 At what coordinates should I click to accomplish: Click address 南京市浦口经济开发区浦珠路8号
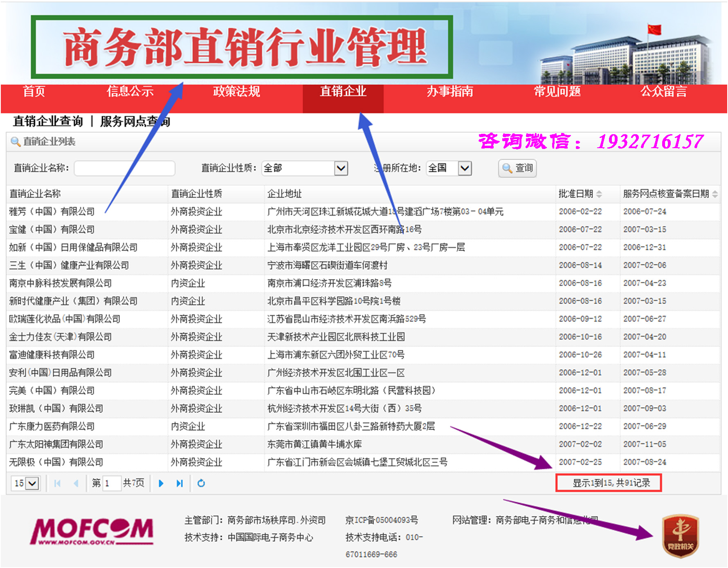coord(330,283)
